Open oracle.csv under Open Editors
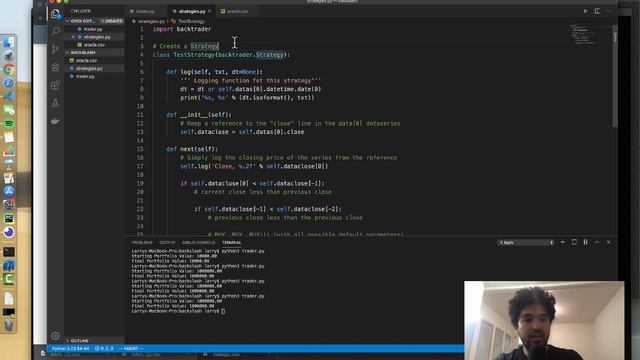The image size is (640, 360). [94, 45]
